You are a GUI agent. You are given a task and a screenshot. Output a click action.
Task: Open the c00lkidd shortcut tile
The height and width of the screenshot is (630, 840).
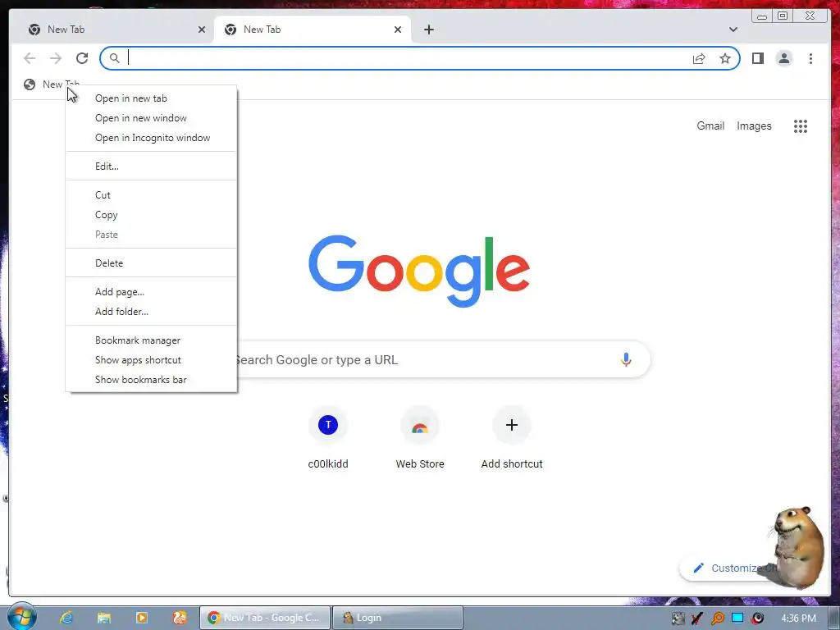click(x=328, y=438)
